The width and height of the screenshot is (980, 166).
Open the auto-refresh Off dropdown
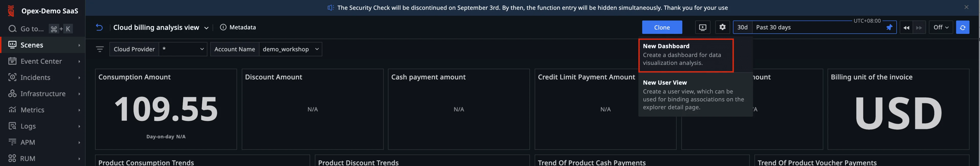[x=940, y=27]
